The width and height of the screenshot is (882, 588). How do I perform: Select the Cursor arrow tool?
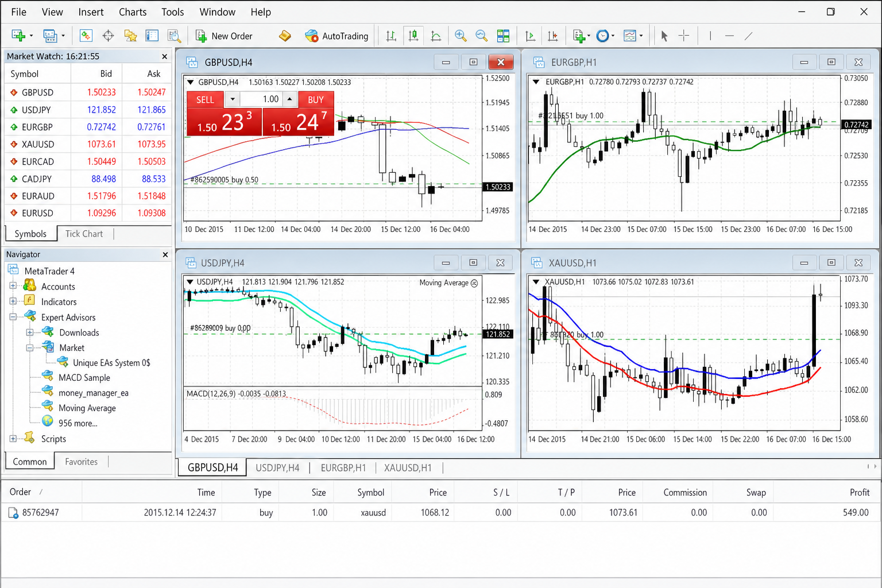click(x=664, y=36)
